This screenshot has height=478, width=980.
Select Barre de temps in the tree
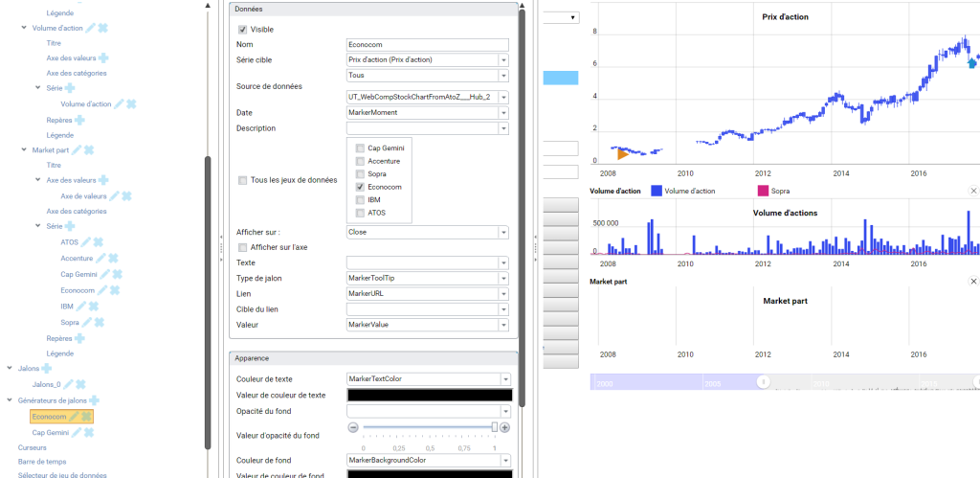coord(40,462)
